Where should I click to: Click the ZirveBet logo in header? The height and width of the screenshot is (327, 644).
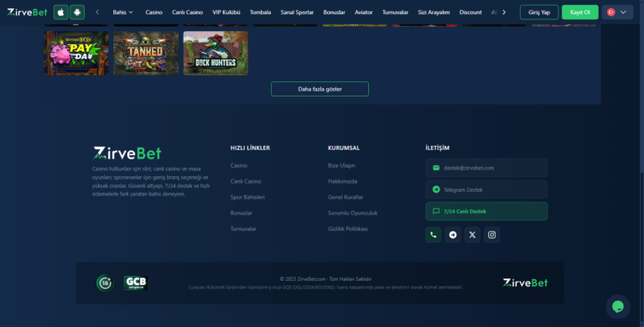point(27,13)
